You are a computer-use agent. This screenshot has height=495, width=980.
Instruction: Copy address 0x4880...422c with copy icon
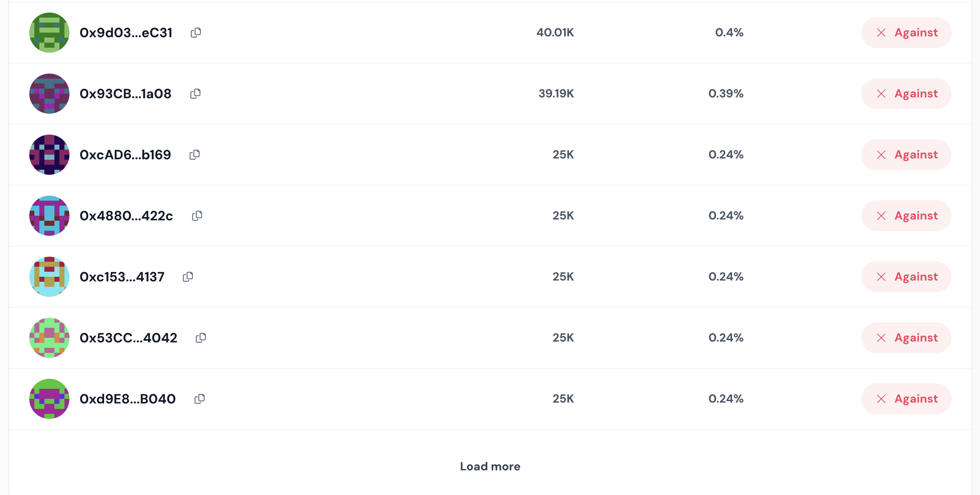tap(197, 216)
